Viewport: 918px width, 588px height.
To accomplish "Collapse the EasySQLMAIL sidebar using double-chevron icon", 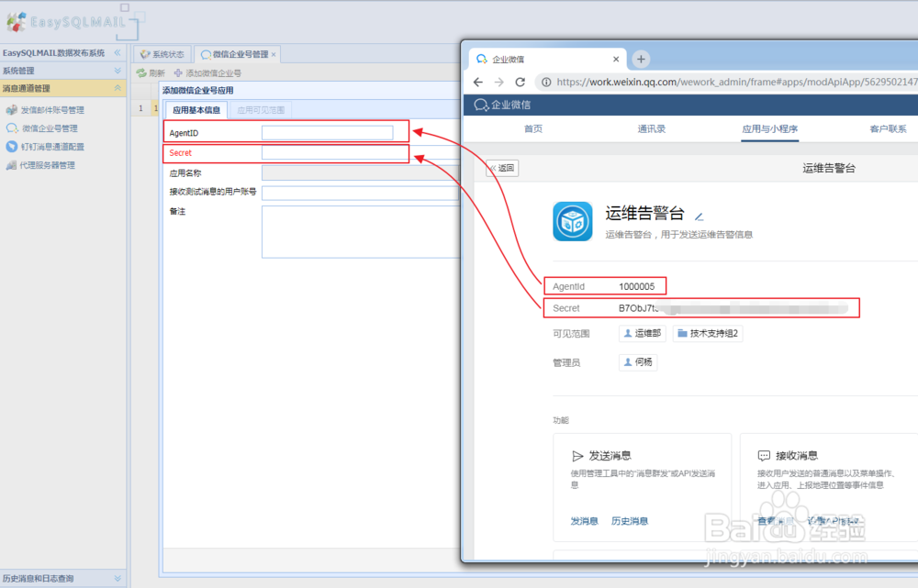I will [118, 52].
